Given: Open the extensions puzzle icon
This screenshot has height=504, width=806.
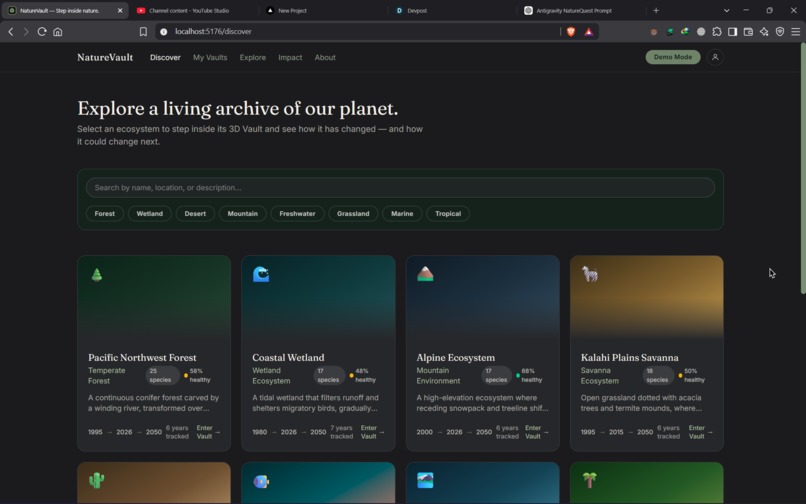Looking at the screenshot, I should [x=717, y=31].
